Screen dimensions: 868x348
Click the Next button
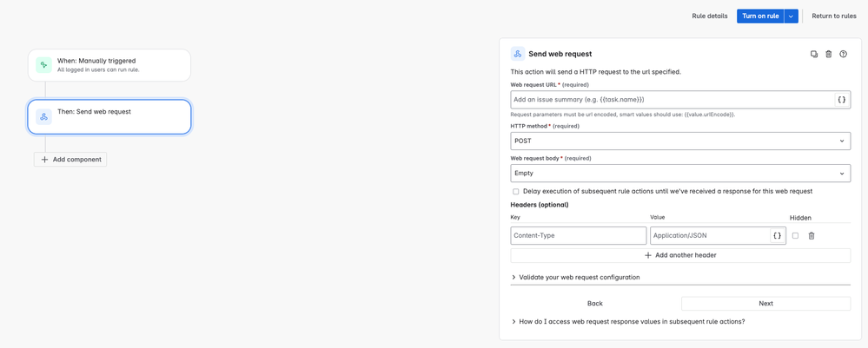coord(765,303)
